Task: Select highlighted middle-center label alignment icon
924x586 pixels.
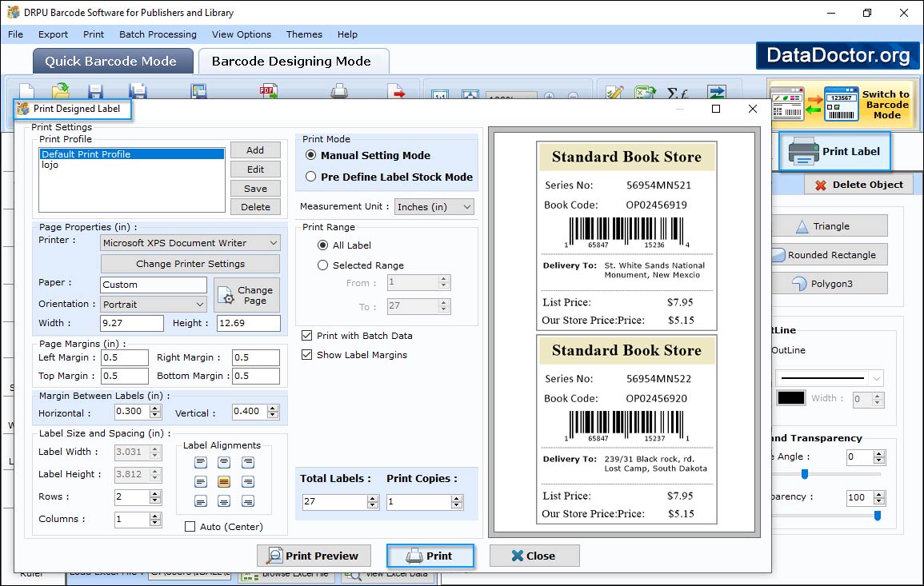Action: (224, 482)
